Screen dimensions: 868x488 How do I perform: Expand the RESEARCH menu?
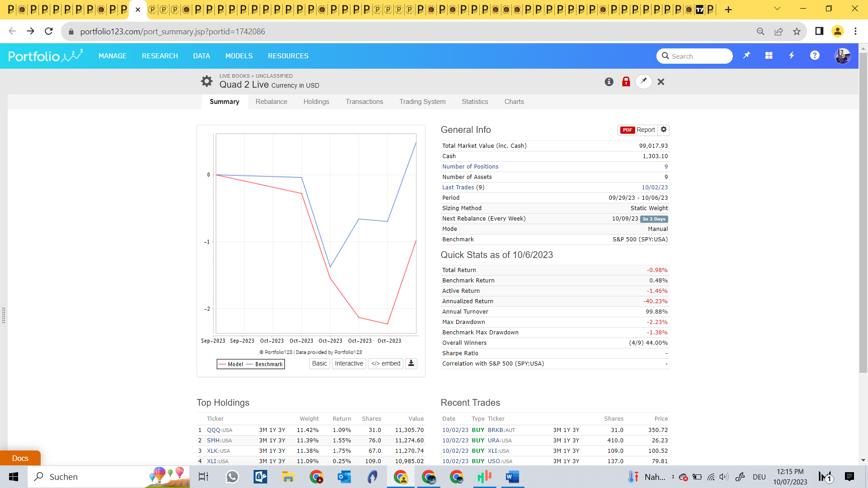point(160,56)
